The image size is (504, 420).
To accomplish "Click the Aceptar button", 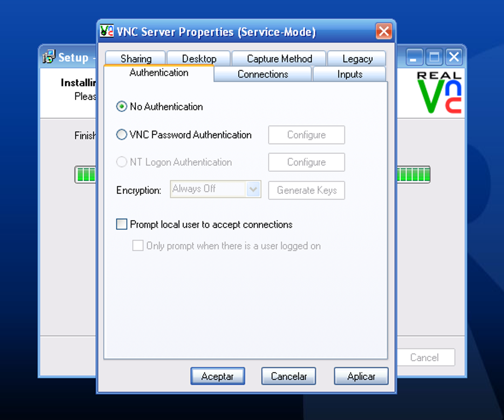I will click(217, 376).
